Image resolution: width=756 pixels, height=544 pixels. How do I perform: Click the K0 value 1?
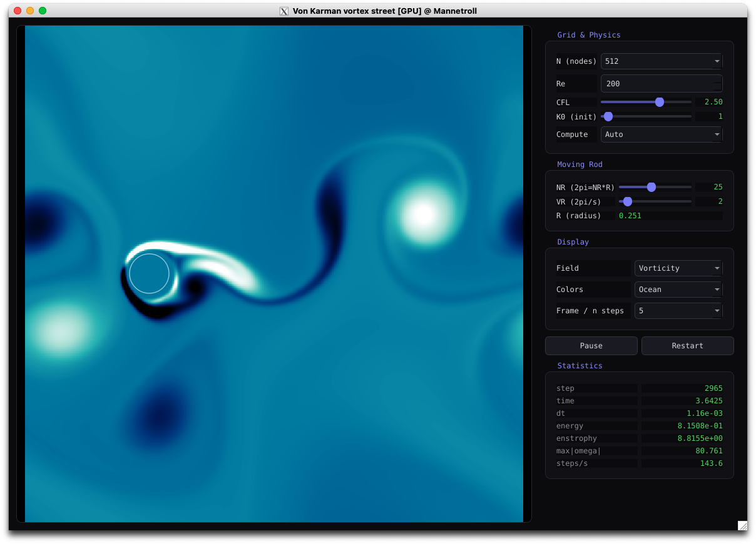pyautogui.click(x=720, y=116)
